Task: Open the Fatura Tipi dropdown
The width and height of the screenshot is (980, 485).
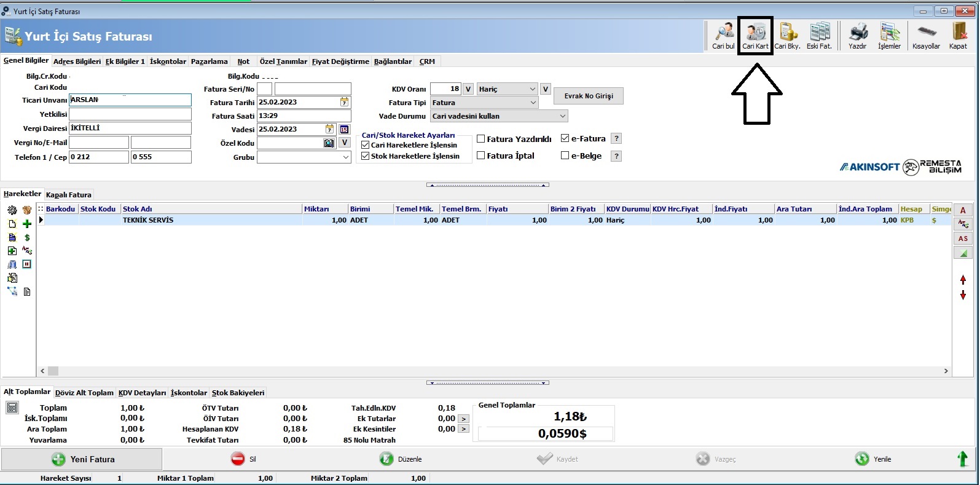Action: [x=484, y=103]
